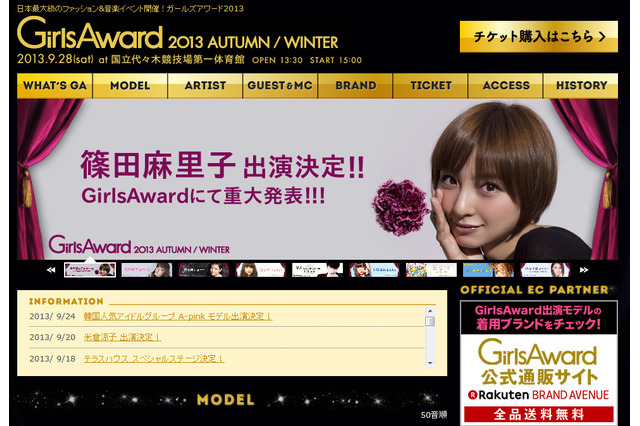This screenshot has width=640, height=426.
Task: Click the INFORMATION section heading
Action: [x=66, y=301]
